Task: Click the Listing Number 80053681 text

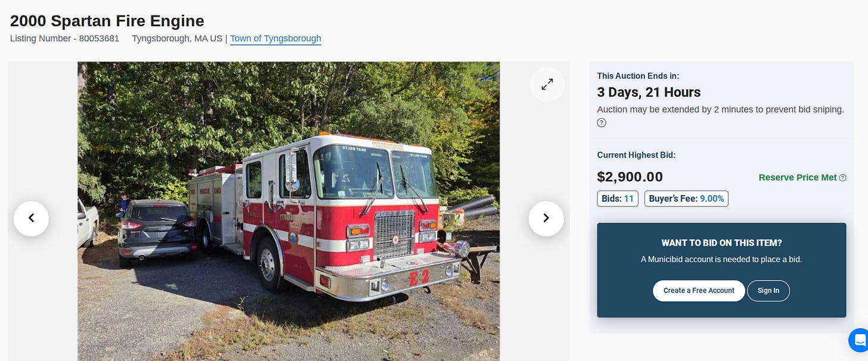Action: tap(64, 39)
